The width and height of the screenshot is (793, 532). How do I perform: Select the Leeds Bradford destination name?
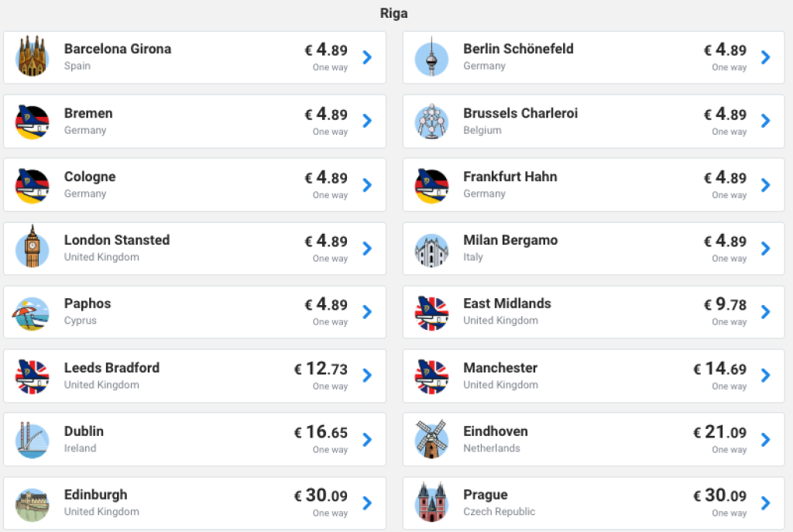point(112,368)
